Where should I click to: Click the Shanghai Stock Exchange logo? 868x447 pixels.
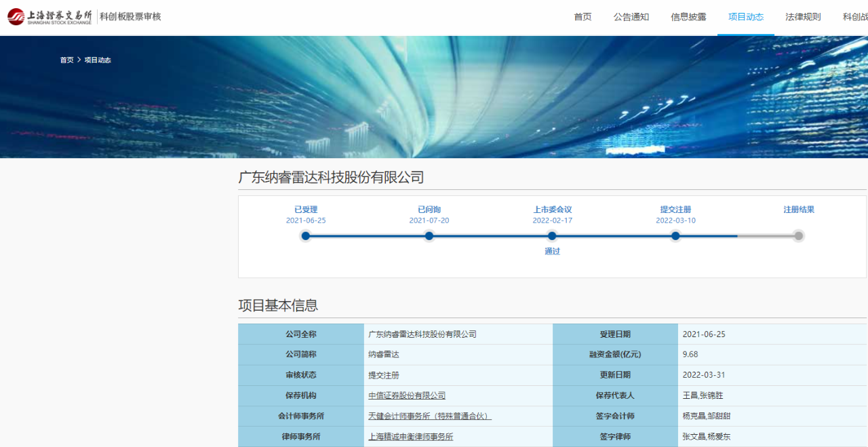pos(49,17)
